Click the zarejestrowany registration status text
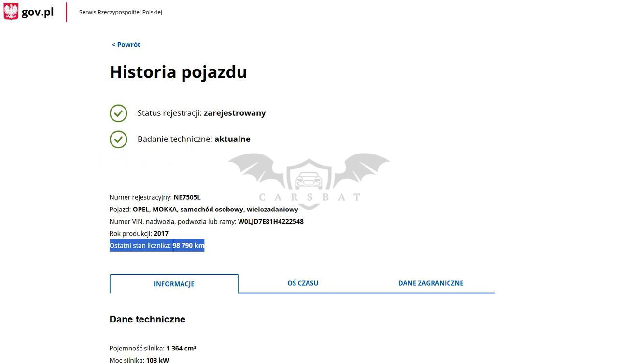The height and width of the screenshot is (364, 618). click(235, 113)
